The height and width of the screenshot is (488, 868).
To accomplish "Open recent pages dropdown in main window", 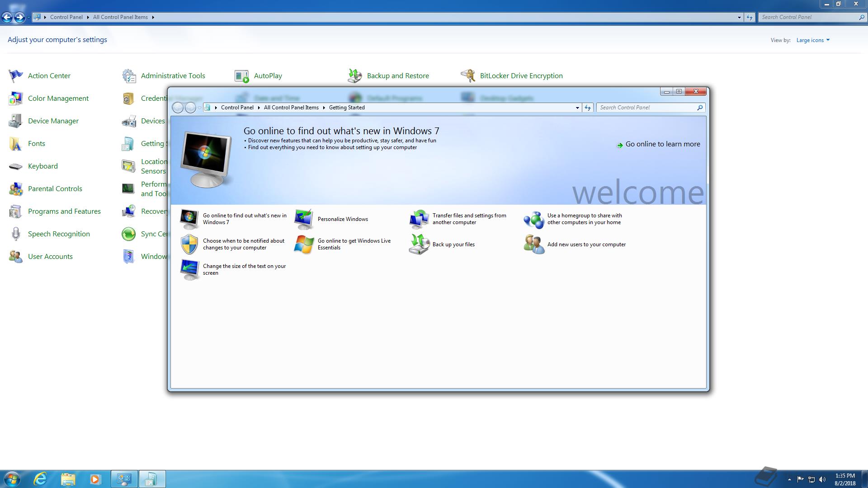I will 28,17.
